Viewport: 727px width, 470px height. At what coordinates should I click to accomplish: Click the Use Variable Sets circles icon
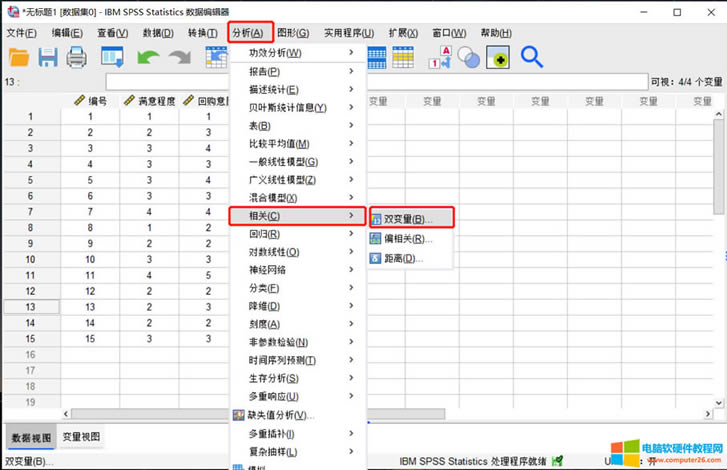coord(468,59)
